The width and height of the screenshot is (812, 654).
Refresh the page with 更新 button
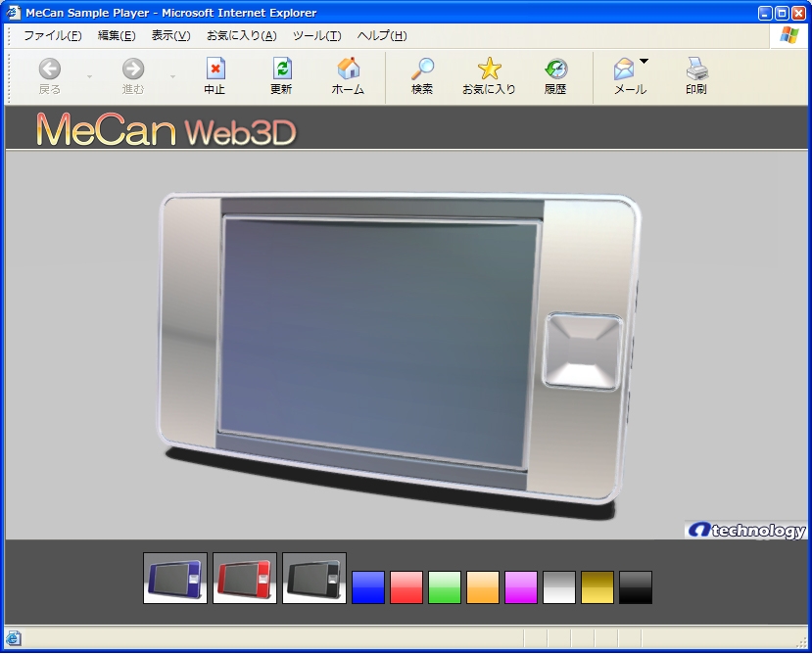(281, 76)
